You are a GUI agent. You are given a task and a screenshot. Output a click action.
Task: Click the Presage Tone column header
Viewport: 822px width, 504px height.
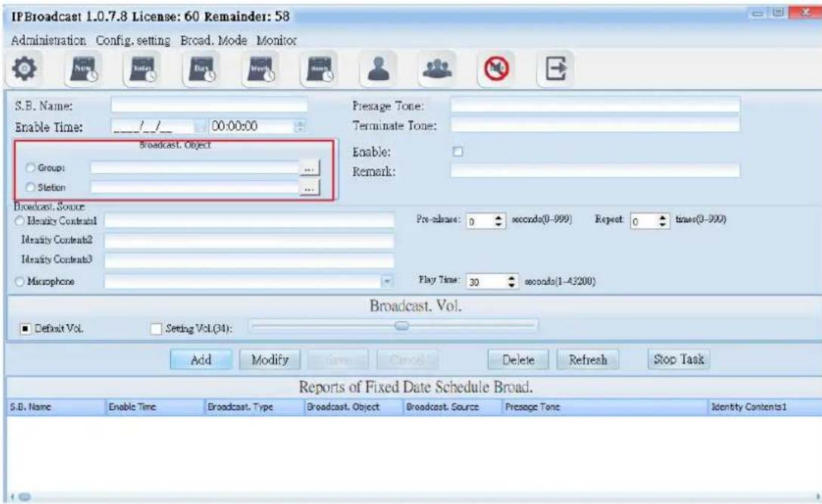pos(604,407)
